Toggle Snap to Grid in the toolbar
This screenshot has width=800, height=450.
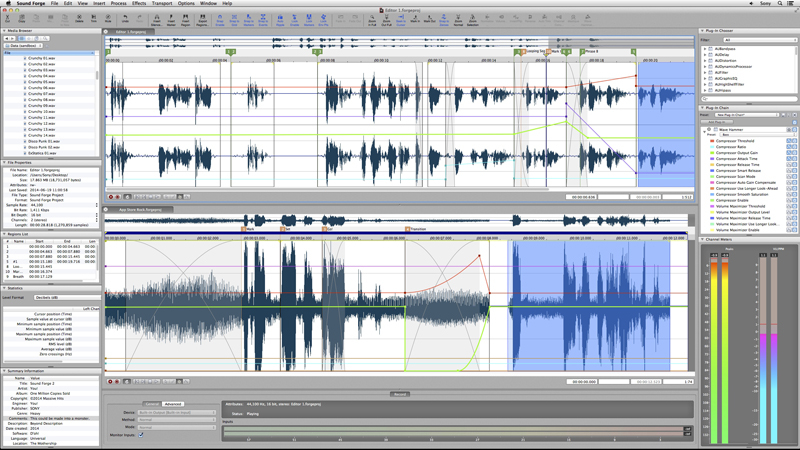tap(234, 20)
